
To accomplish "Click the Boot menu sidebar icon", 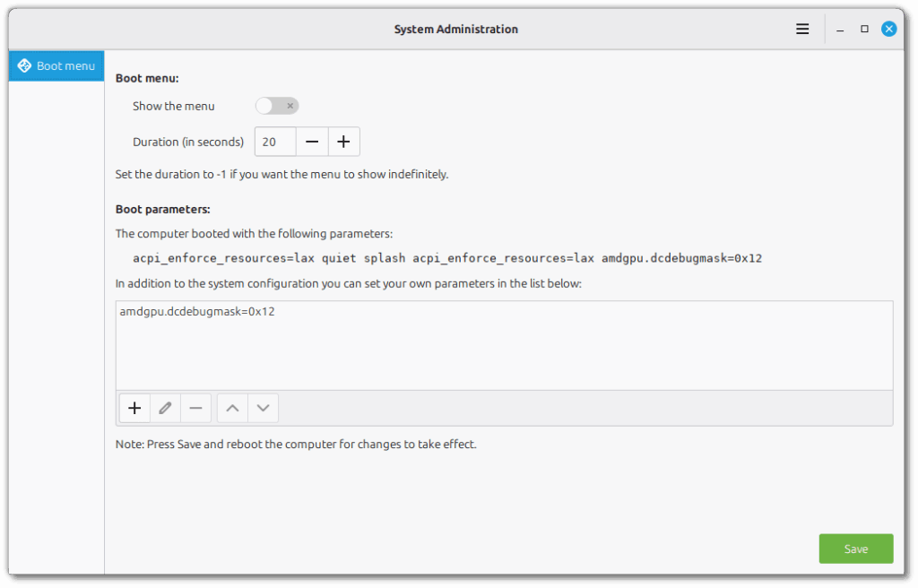I will 24,65.
